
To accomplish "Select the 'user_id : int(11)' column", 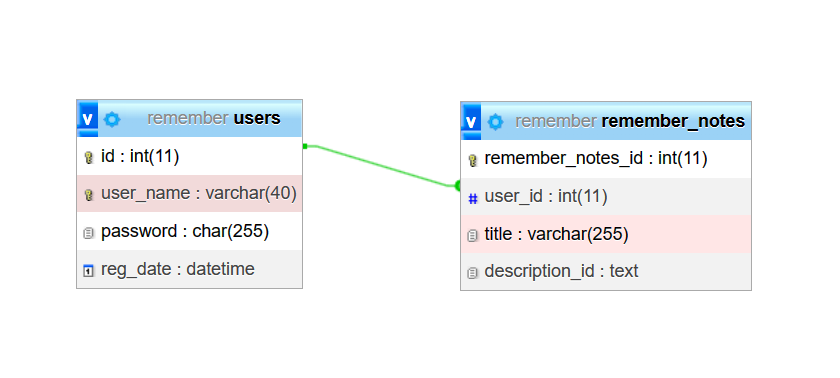I will (x=606, y=196).
